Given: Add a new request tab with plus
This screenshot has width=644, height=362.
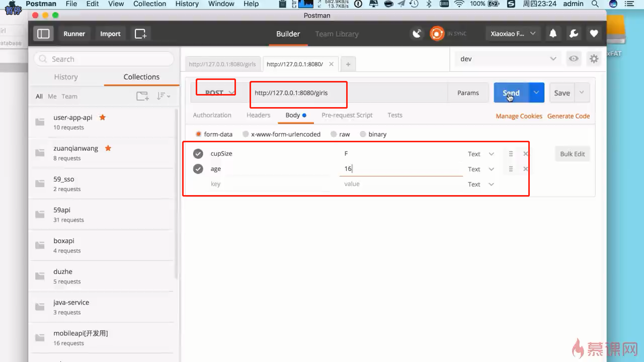Looking at the screenshot, I should 348,64.
